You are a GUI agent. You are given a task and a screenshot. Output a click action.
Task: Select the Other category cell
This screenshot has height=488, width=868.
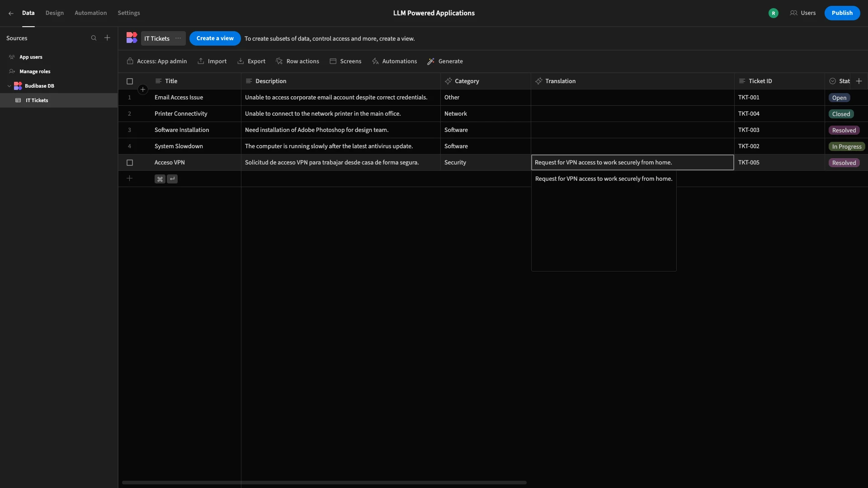pos(486,98)
